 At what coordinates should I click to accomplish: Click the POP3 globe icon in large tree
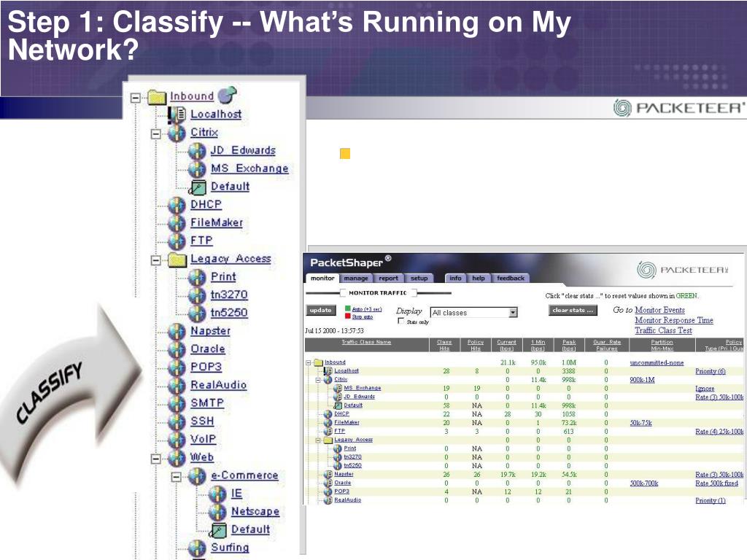[x=177, y=367]
